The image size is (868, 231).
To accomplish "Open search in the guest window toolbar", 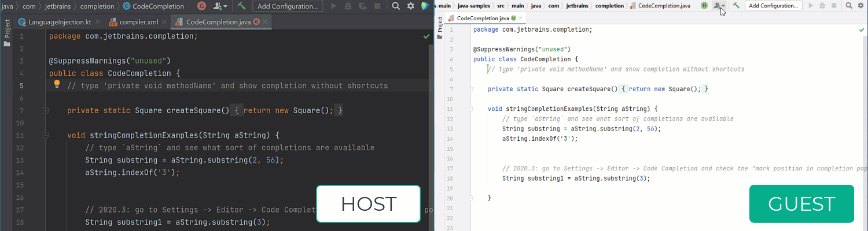I will [849, 6].
